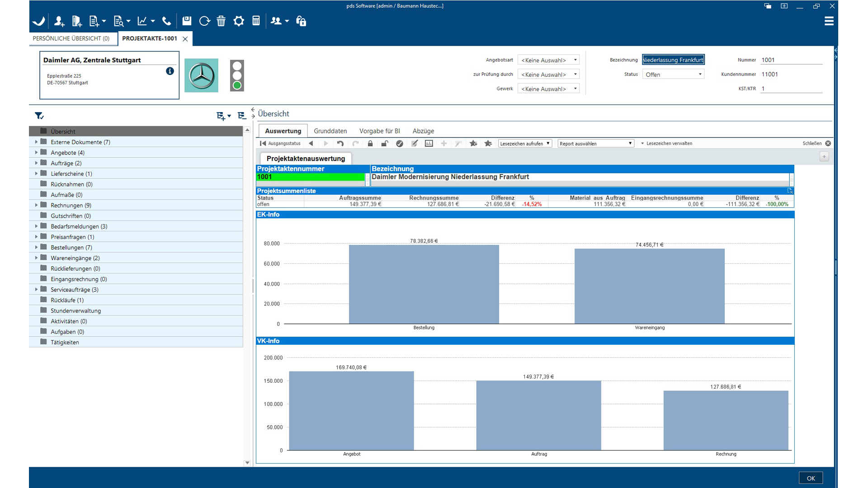Viewport: 868px width, 488px height.
Task: Create a new project folder via binder-plus icon
Action: tap(76, 21)
